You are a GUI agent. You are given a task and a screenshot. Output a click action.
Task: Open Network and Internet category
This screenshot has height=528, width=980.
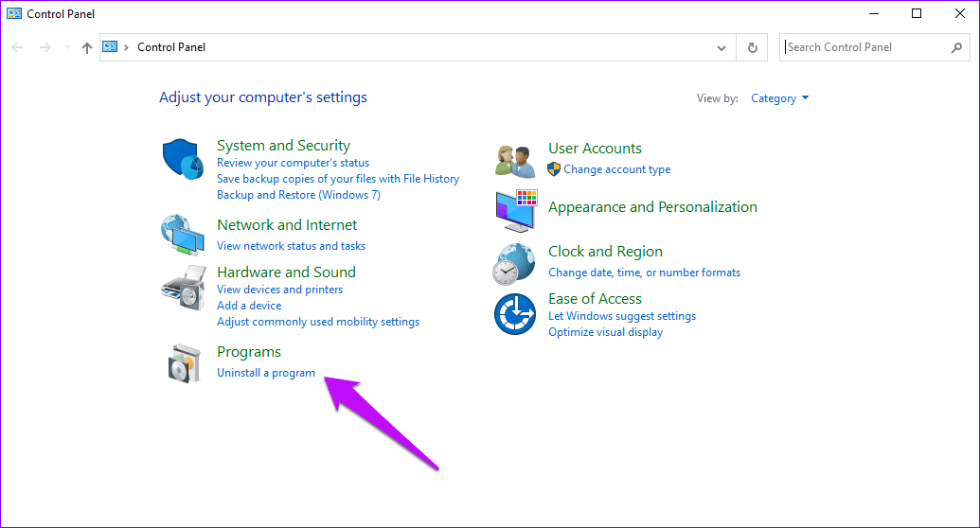287,225
